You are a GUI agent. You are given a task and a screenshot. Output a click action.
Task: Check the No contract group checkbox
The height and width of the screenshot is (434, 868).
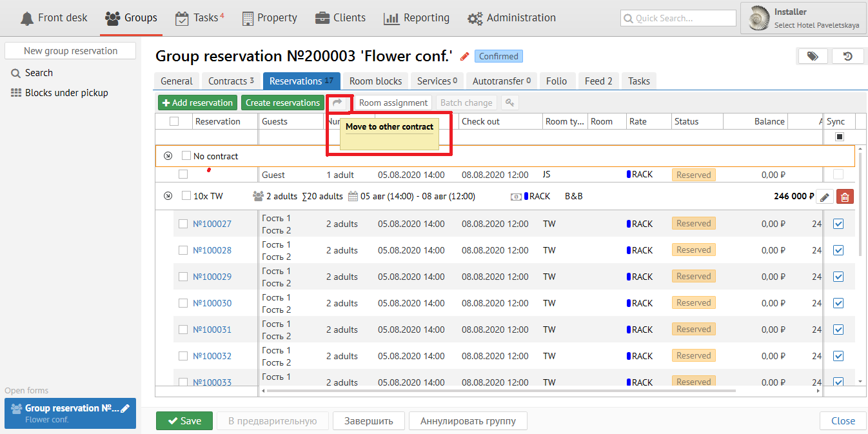(x=186, y=155)
